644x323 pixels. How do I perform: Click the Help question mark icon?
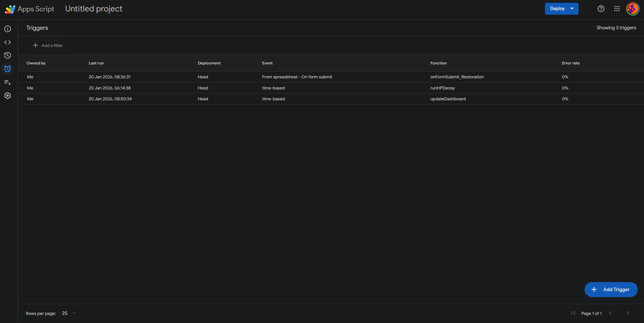(x=601, y=9)
